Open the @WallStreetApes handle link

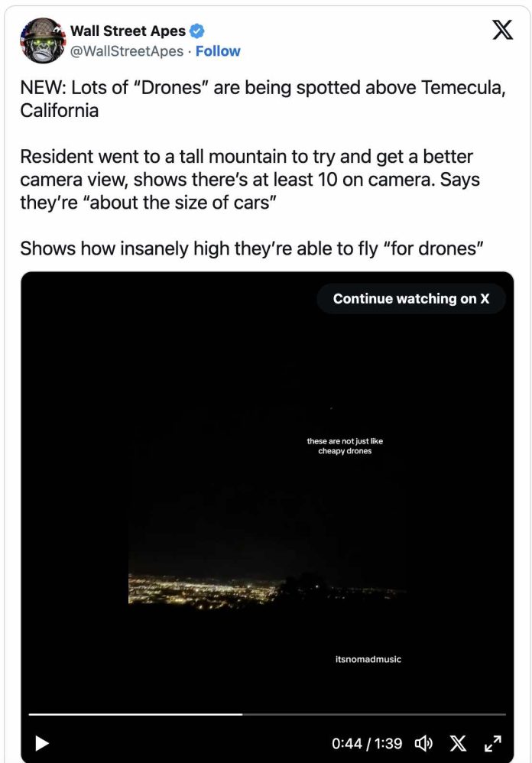point(127,51)
